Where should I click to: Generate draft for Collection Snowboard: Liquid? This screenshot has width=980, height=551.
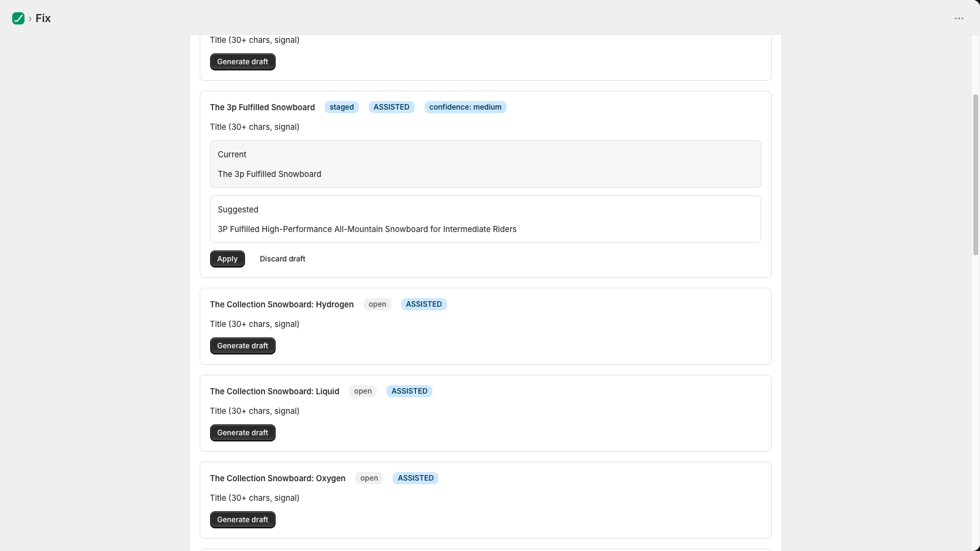(243, 433)
